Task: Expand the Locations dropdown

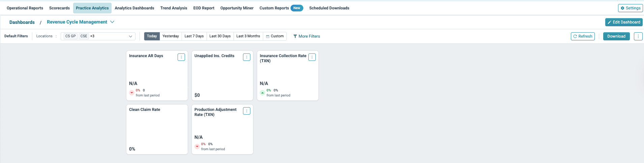Action: 98,36
